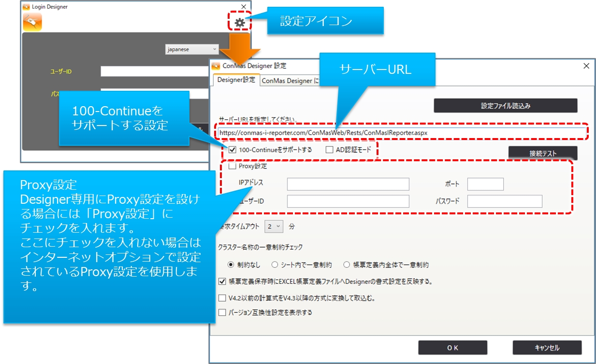This screenshot has height=364, width=596.
Task: Select the シート内で一意制約 radio button
Action: coord(275,265)
